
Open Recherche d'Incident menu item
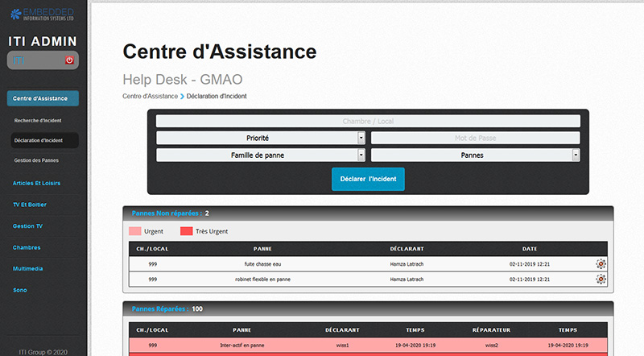click(39, 120)
